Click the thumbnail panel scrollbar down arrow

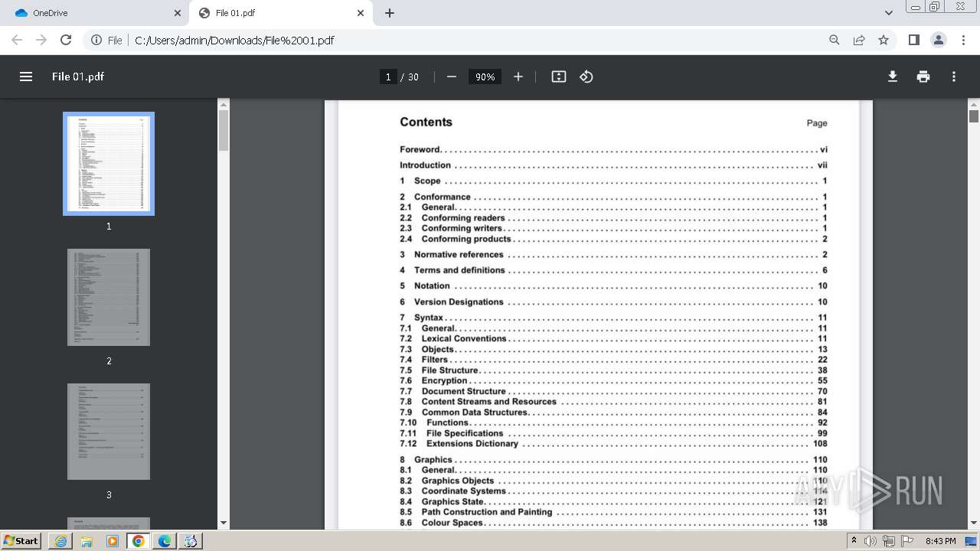click(224, 523)
